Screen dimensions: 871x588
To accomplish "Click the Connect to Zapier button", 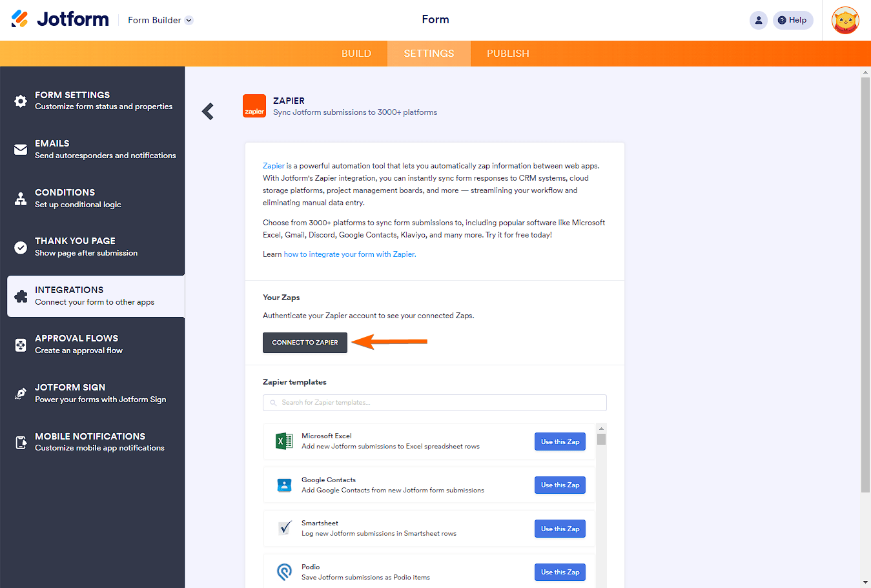I will point(305,343).
